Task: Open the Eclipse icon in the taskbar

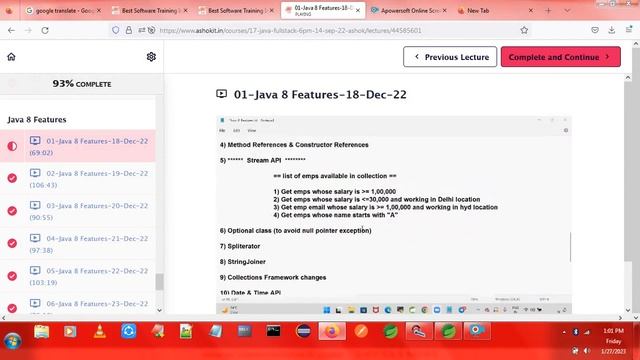Action: click(x=303, y=331)
